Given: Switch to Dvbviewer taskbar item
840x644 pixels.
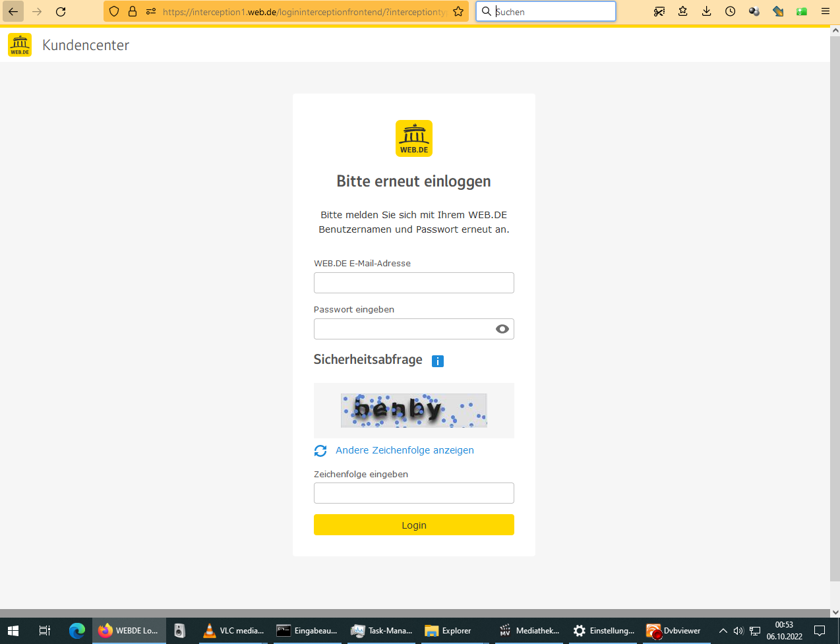Looking at the screenshot, I should pos(676,631).
